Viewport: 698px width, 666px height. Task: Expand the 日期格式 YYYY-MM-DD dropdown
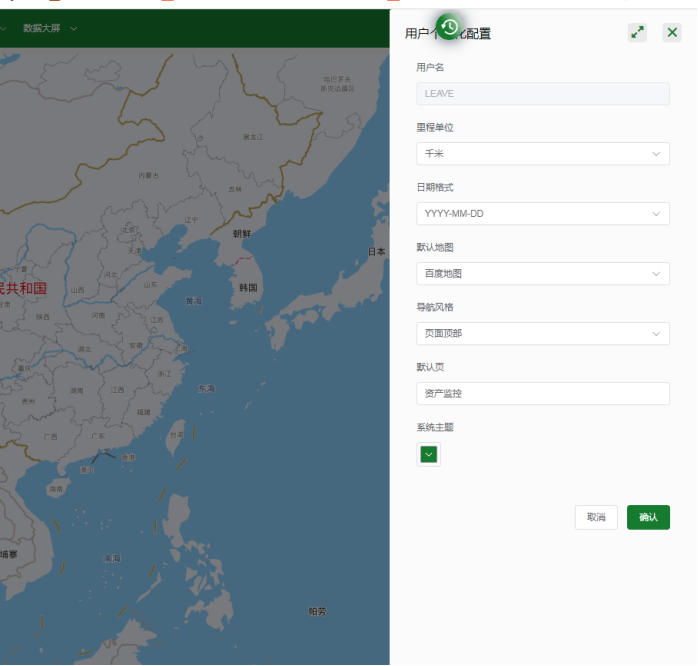tap(542, 214)
